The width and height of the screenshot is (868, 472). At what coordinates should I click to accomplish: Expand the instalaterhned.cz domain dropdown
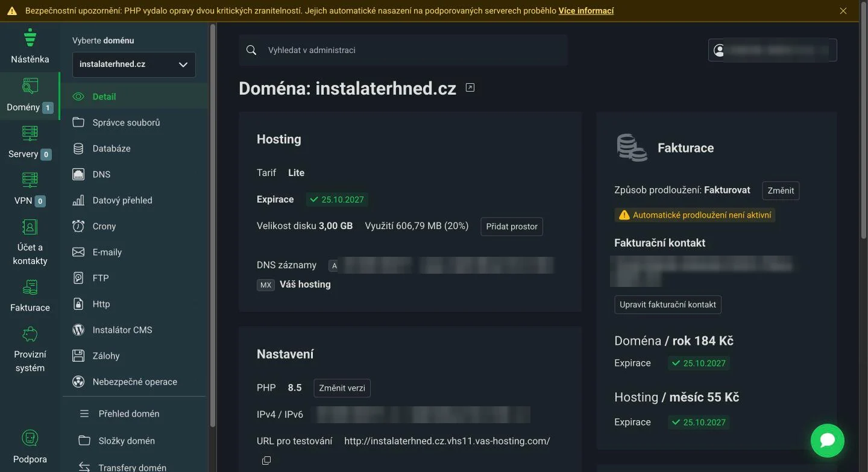[134, 65]
